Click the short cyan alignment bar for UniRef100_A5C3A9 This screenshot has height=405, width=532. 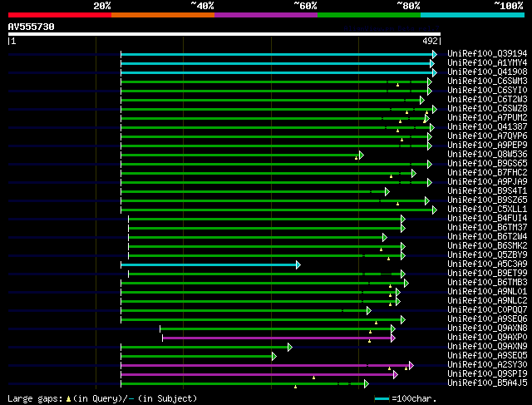(209, 264)
